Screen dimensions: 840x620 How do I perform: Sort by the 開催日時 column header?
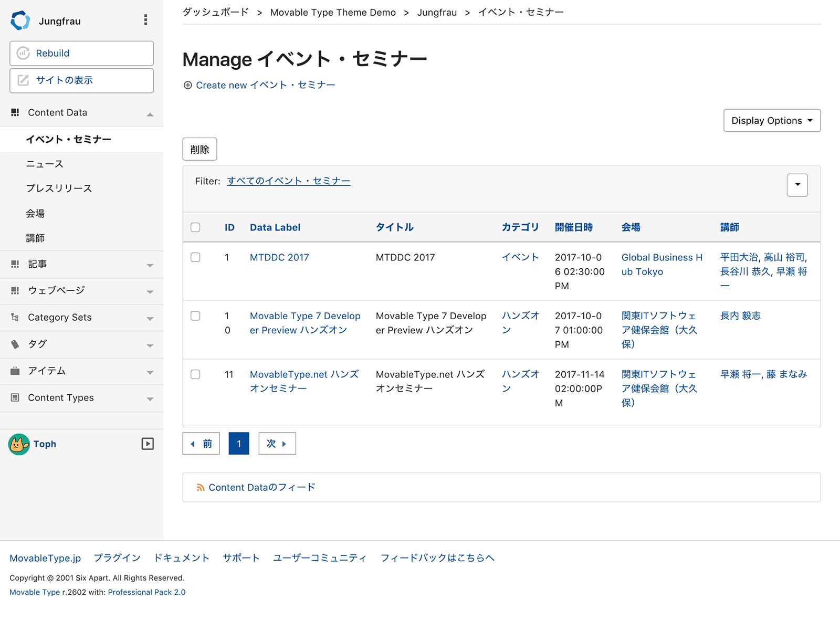tap(574, 227)
